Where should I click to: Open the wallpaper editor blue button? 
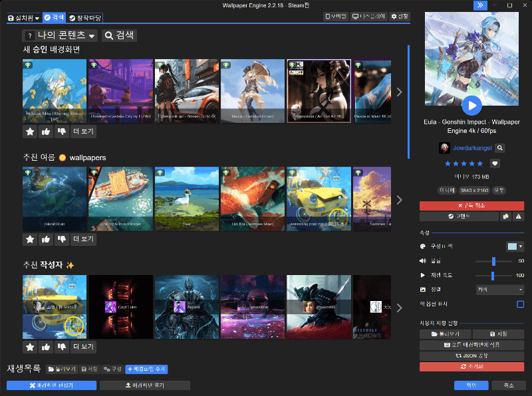52,385
